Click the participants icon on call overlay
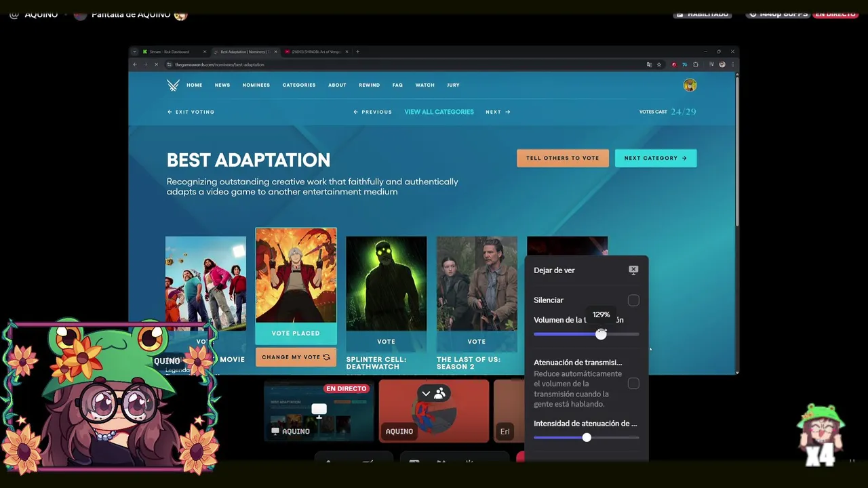The height and width of the screenshot is (488, 868). (x=439, y=393)
